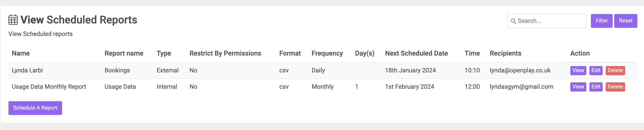Click the lyndasgym@gmail.com recipient email
This screenshot has width=644, height=130.
click(x=522, y=87)
